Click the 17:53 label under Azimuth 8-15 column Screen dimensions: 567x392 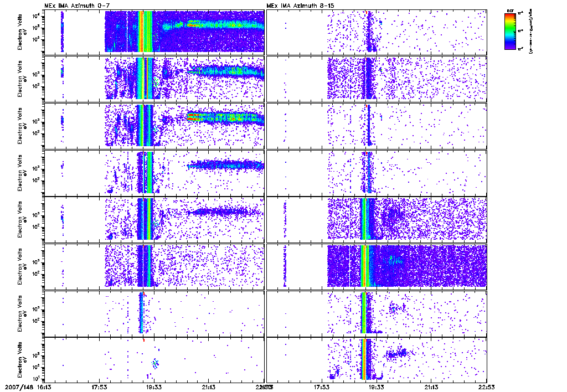click(322, 387)
